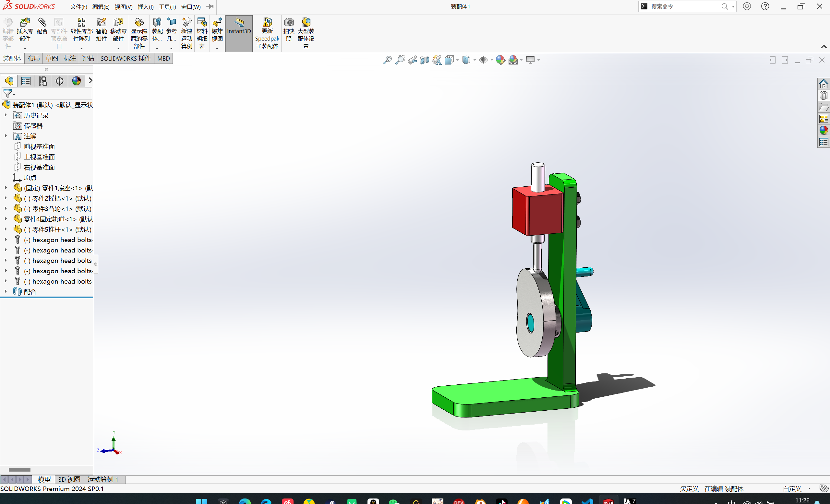Open the DimXpertManager crosshair tab
Screen dimensions: 830x504
point(60,81)
